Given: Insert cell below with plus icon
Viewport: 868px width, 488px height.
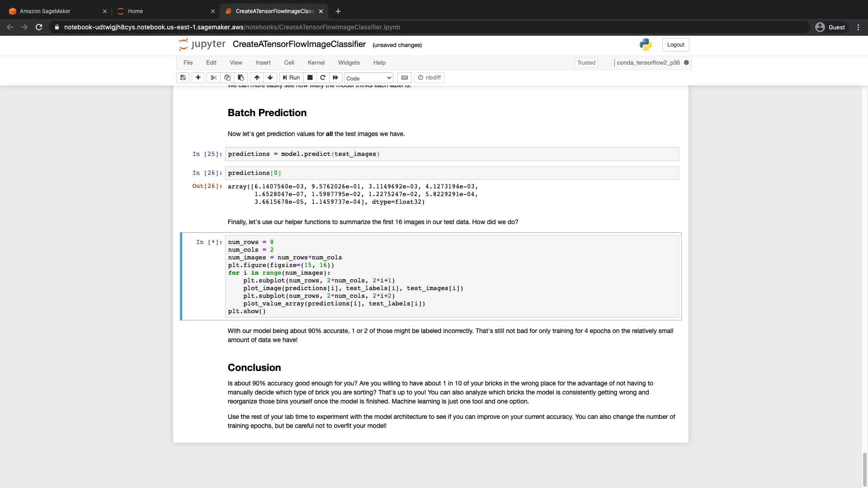Looking at the screenshot, I should pyautogui.click(x=198, y=78).
